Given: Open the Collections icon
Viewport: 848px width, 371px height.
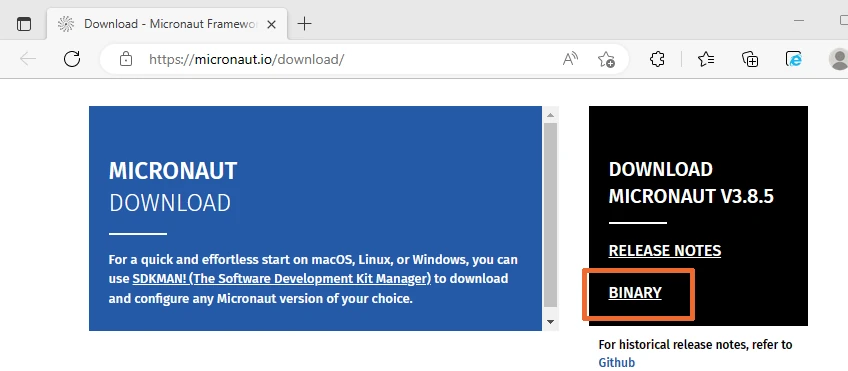Looking at the screenshot, I should pyautogui.click(x=750, y=59).
